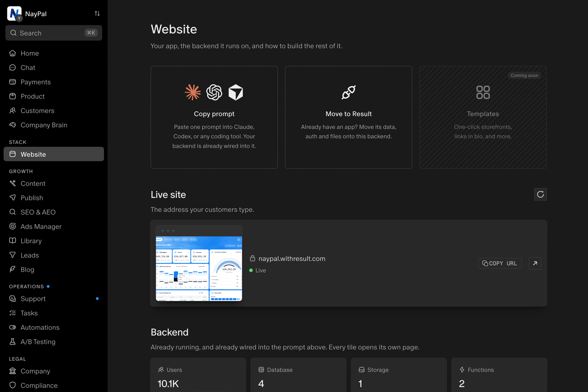Open Customers in the sidebar

coord(54,111)
